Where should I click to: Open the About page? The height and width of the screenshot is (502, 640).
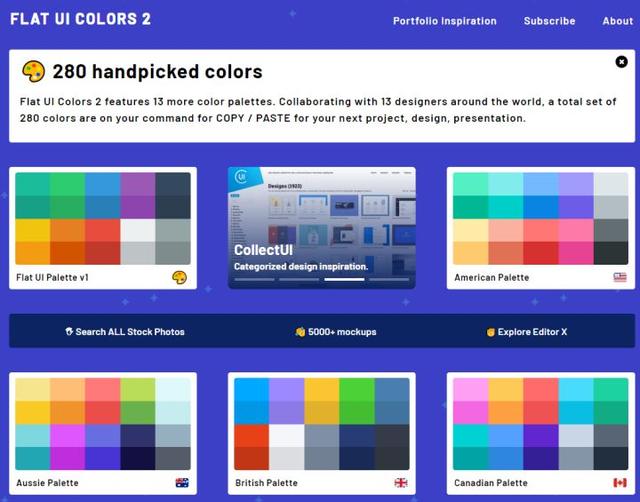pyautogui.click(x=618, y=21)
